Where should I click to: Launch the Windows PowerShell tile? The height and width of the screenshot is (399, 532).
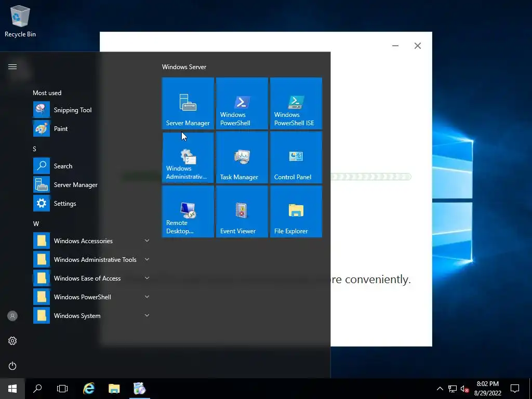pos(242,103)
